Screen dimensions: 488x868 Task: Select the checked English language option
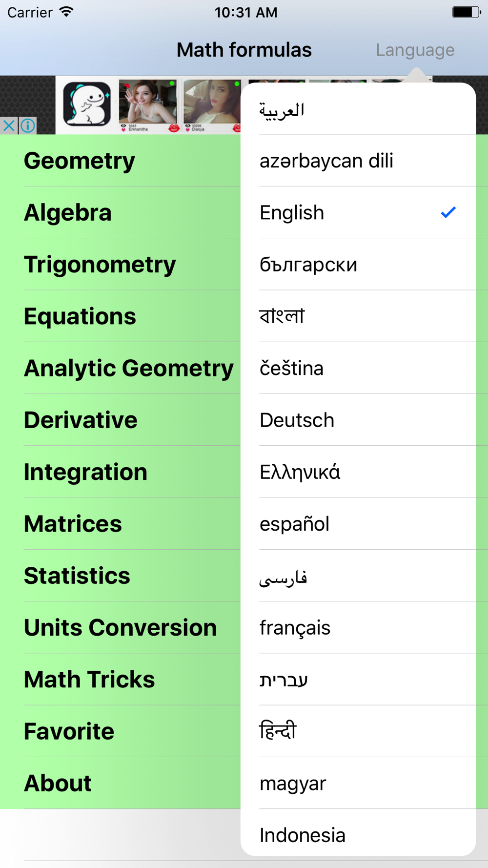358,212
